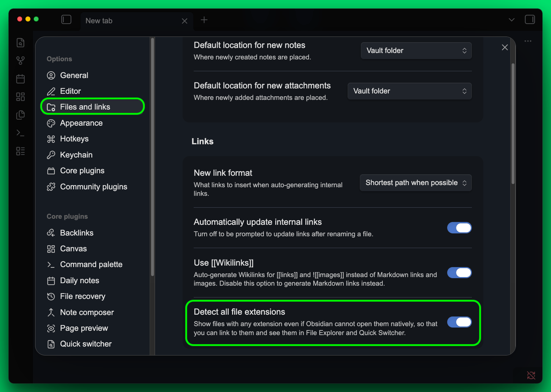Click the Options sidebar heading
This screenshot has height=392, width=551.
(x=59, y=59)
